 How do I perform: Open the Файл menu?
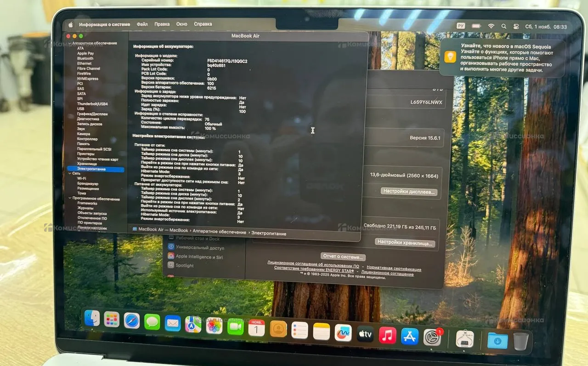[142, 24]
